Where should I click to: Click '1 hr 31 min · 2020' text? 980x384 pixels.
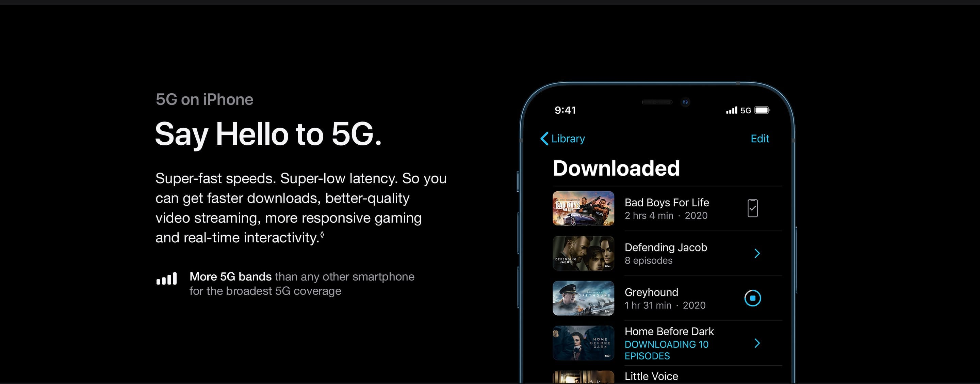665,306
